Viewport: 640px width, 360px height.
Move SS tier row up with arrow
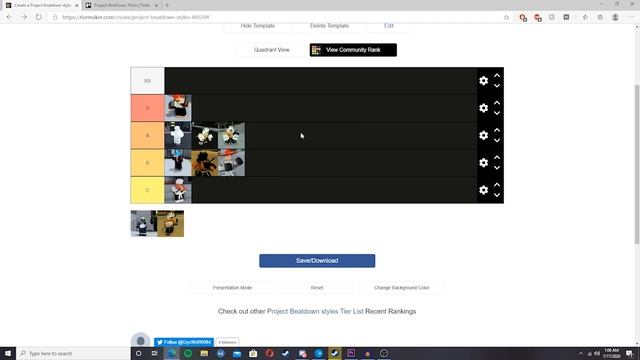point(497,76)
